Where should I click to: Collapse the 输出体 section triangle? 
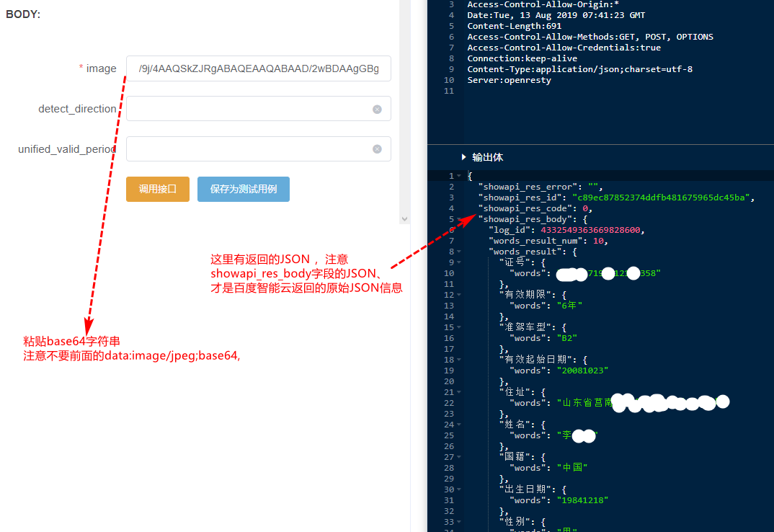coord(463,157)
